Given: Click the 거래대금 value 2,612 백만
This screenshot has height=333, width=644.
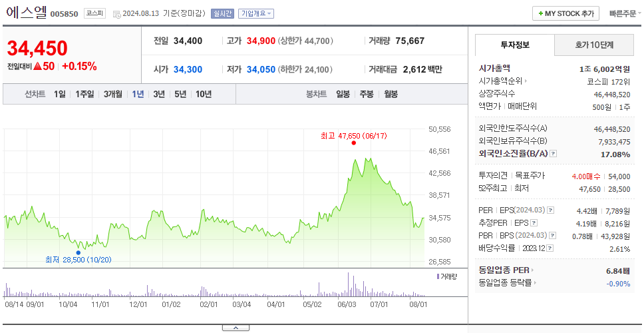Looking at the screenshot, I should [x=422, y=69].
